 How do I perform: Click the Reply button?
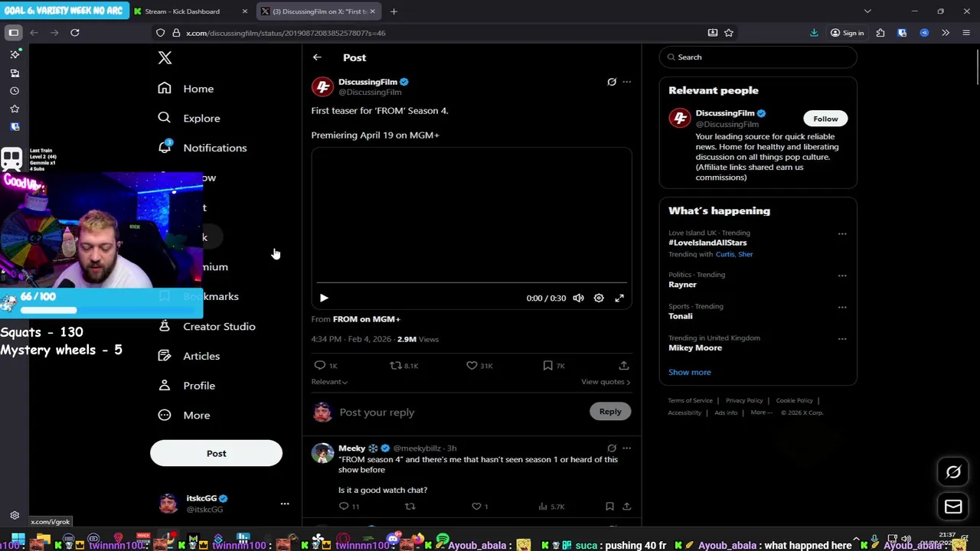[x=610, y=412]
